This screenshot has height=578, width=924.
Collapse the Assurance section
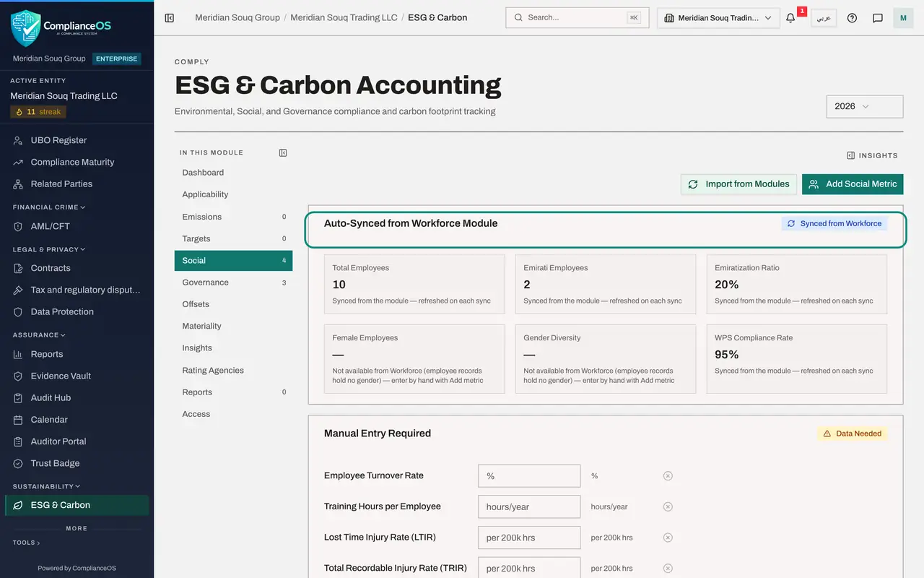pyautogui.click(x=39, y=335)
